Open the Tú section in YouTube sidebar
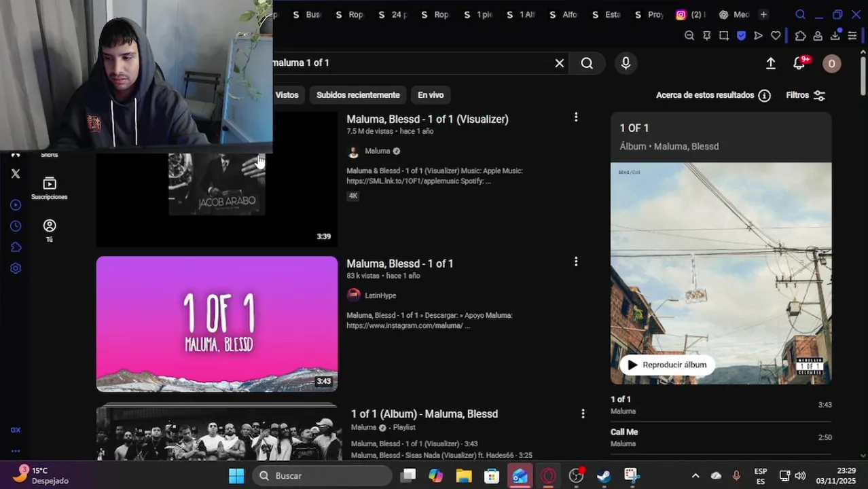This screenshot has height=489, width=868. tap(49, 230)
